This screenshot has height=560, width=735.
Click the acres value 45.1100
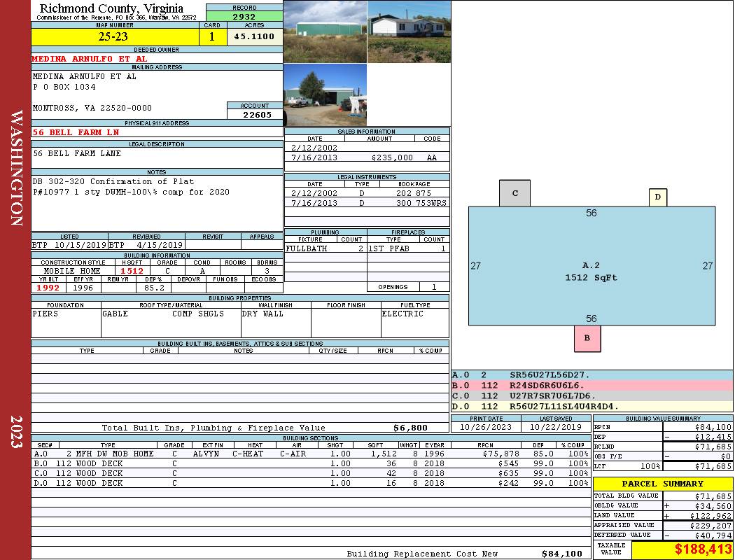[x=255, y=36]
